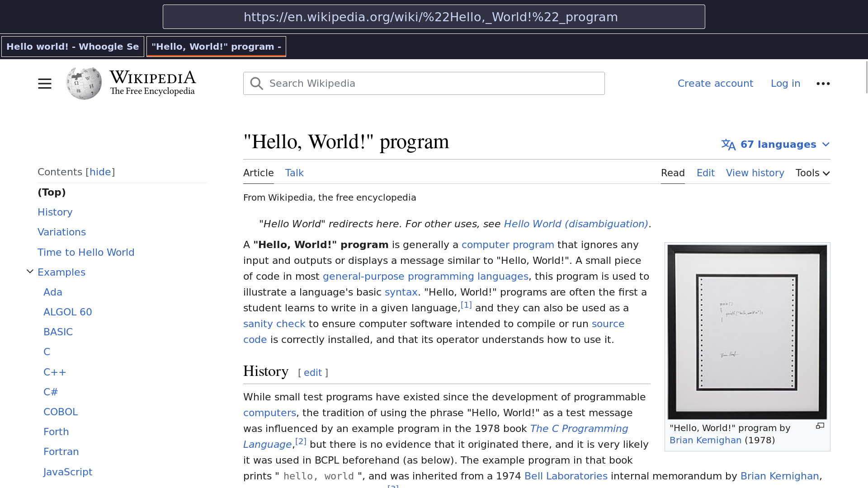868x488 pixels.
Task: Click edit next to History heading
Action: pyautogui.click(x=313, y=373)
